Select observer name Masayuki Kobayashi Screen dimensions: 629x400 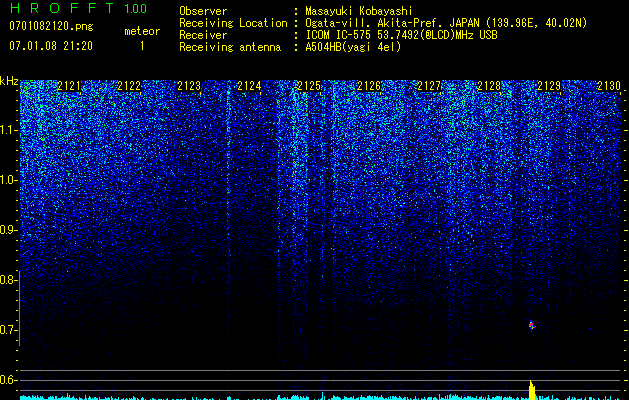[359, 11]
